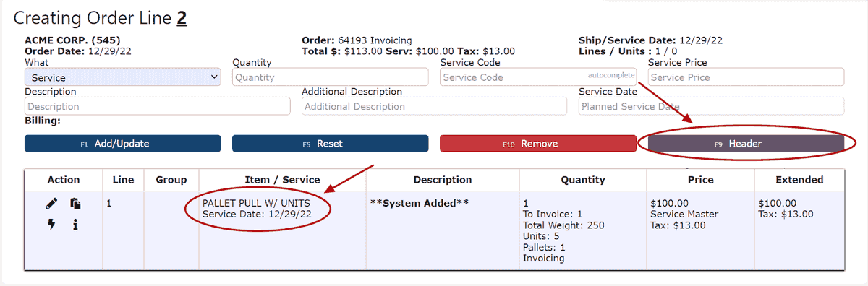
Task: Click the lightning bolt action icon
Action: coord(51,225)
